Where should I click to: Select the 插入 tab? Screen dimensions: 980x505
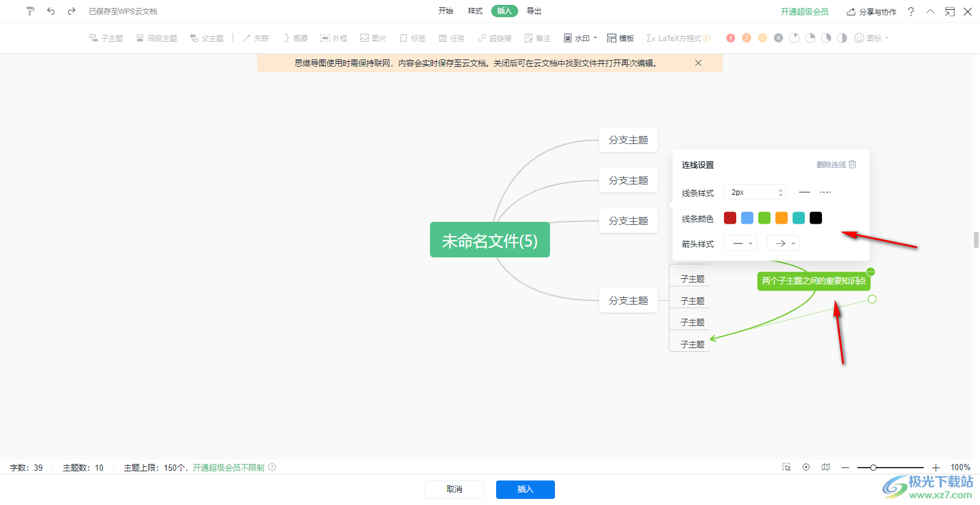pyautogui.click(x=505, y=11)
